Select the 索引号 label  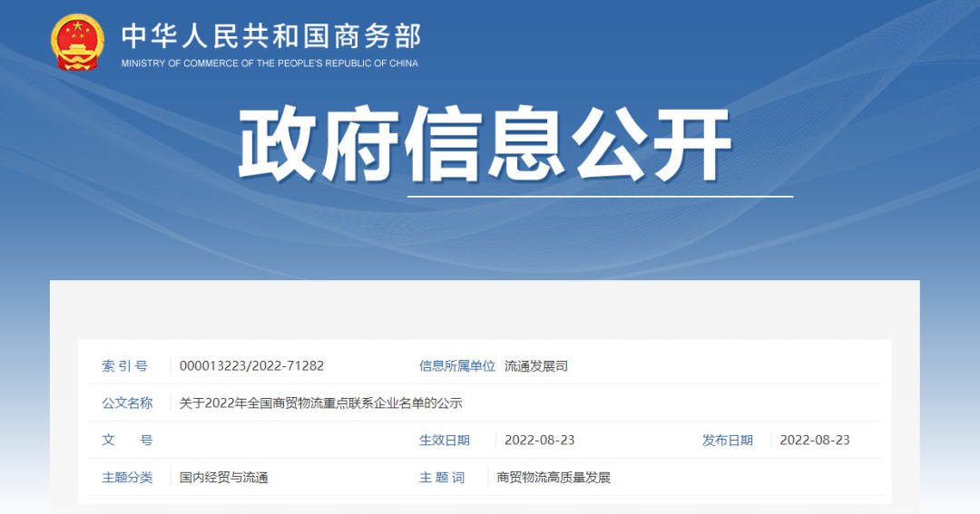pos(125,366)
